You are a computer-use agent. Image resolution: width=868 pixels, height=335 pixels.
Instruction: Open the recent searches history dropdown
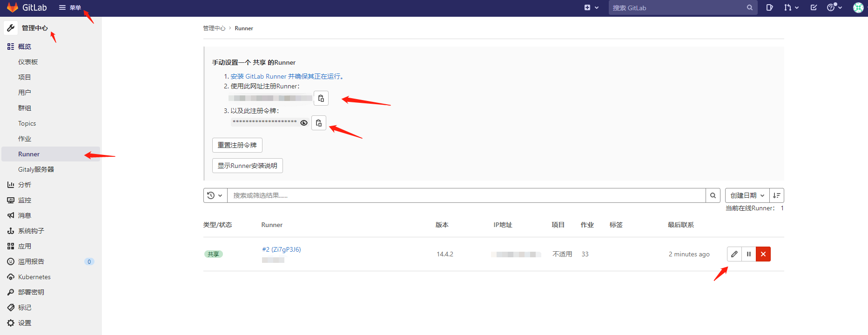pyautogui.click(x=215, y=195)
